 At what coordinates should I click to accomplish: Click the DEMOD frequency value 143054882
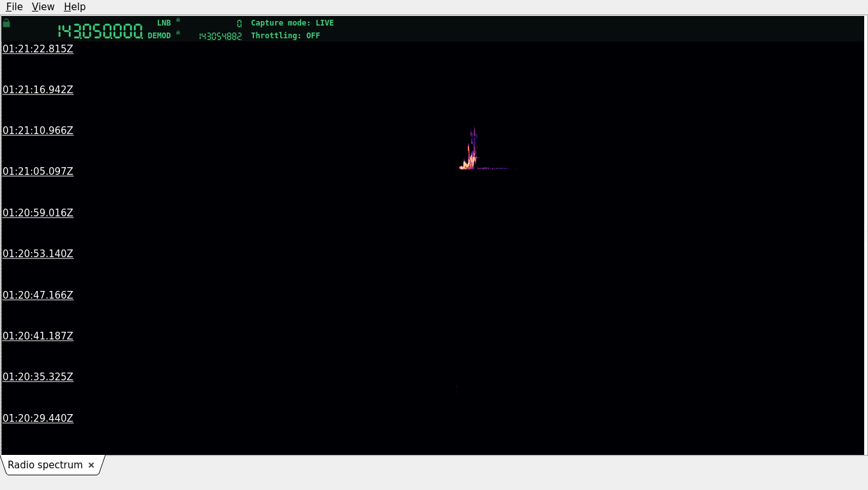[x=220, y=36]
